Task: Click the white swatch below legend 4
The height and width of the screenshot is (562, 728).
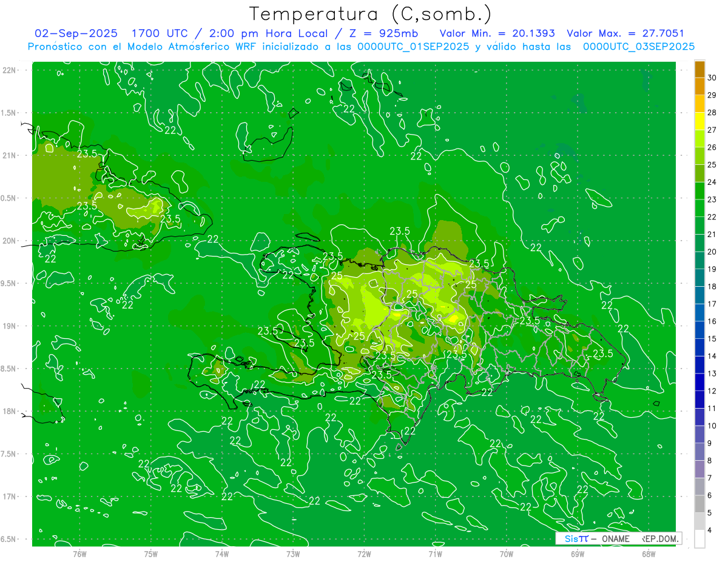Action: pyautogui.click(x=699, y=539)
